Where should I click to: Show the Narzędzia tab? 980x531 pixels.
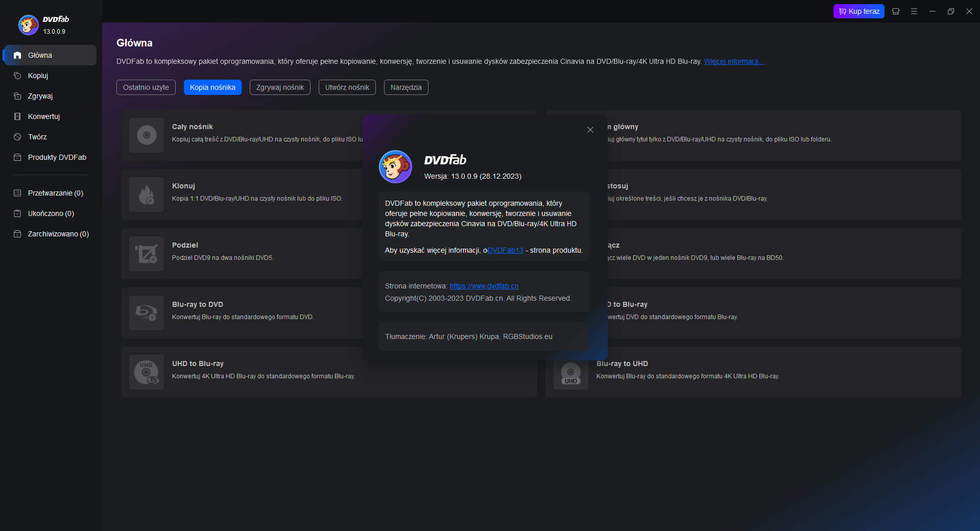[406, 87]
